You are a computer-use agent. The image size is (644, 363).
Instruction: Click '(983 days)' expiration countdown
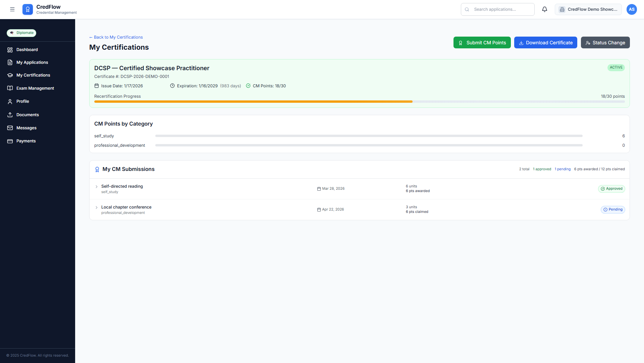pos(230,86)
